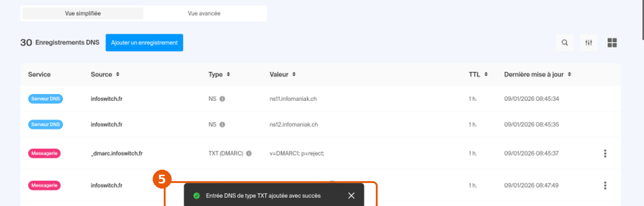Click the Service column header
The image size is (644, 206).
pos(39,74)
